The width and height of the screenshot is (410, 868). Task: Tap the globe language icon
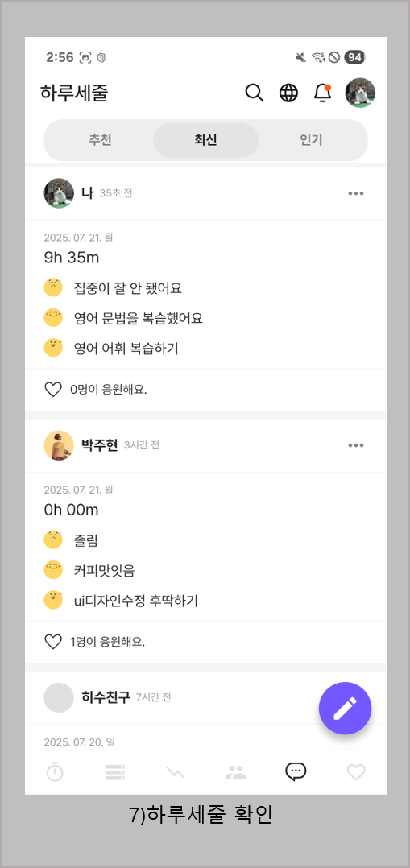pos(288,93)
